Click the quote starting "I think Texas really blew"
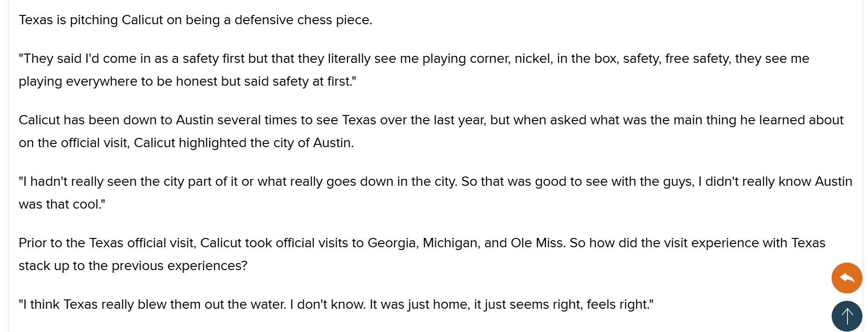Viewport: 868px width, 332px height. (x=336, y=305)
